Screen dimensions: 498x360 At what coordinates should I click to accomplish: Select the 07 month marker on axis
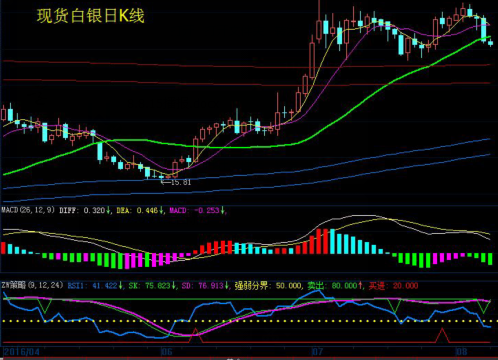tap(318, 351)
